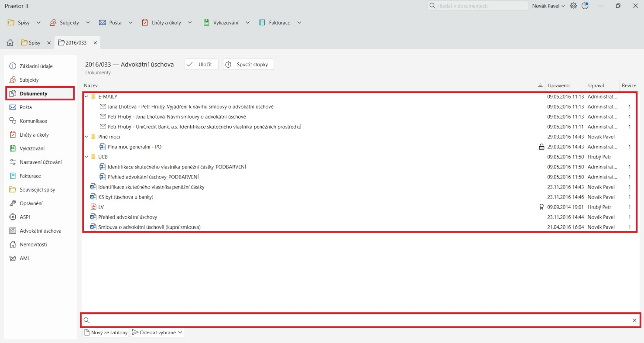This screenshot has width=644, height=343.
Task: Click the help icon in title bar
Action: [585, 6]
